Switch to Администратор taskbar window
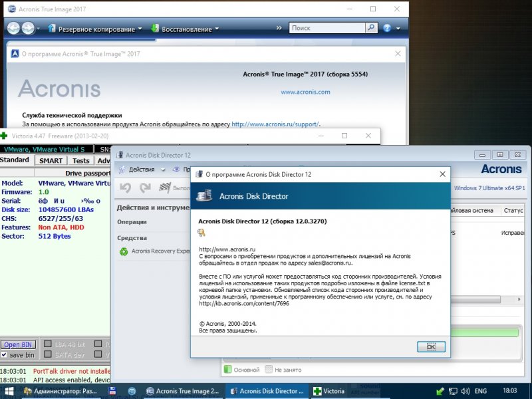 tap(60, 391)
